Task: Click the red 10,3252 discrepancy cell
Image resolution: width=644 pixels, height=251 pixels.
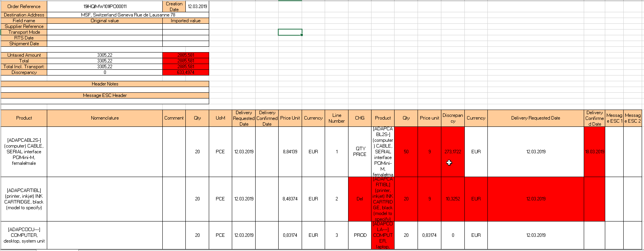Action: point(453,199)
